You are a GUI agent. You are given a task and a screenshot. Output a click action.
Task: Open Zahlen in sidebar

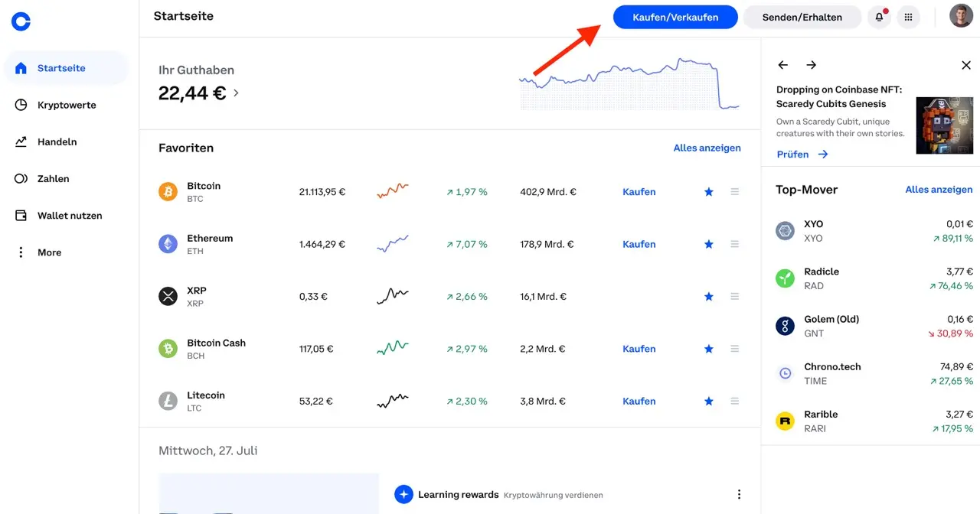(x=66, y=178)
